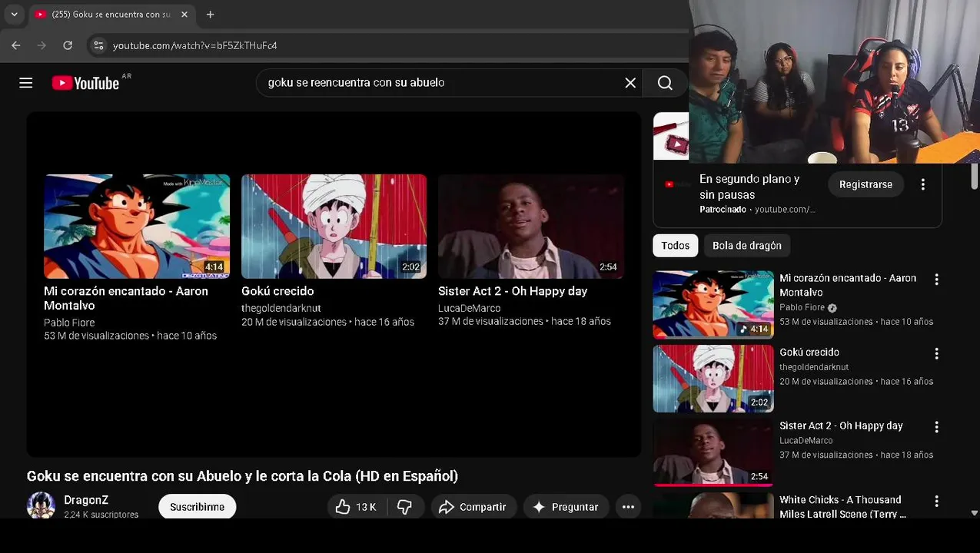Click the Preguntar button
This screenshot has height=553, width=980.
pyautogui.click(x=565, y=507)
